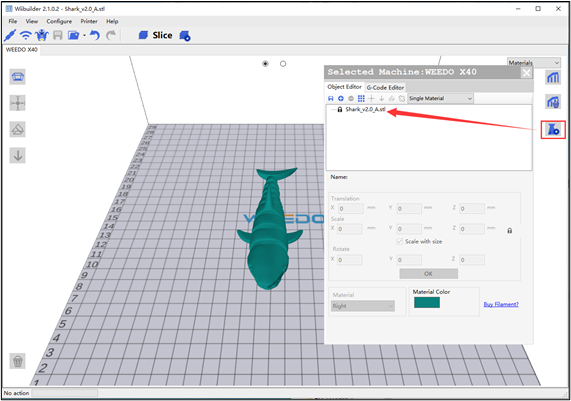Select Shark_v2.0_A.stl in object list
The image size is (571, 401).
(x=365, y=109)
